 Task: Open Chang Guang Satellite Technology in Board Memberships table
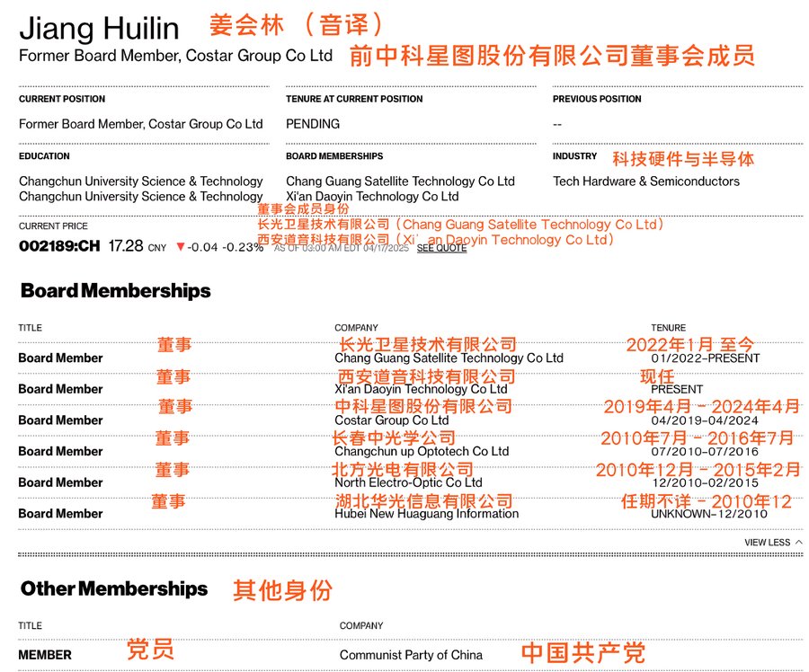[449, 358]
